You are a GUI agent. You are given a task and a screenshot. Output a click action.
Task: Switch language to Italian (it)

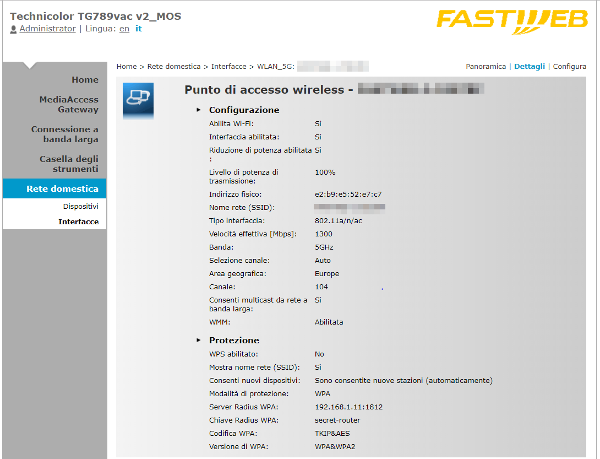[138, 30]
